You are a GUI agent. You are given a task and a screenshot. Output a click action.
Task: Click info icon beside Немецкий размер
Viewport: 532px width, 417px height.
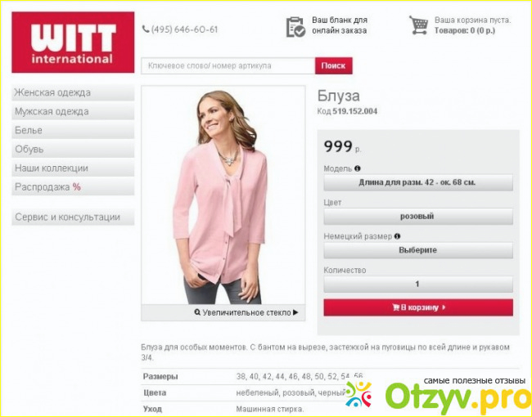click(397, 236)
